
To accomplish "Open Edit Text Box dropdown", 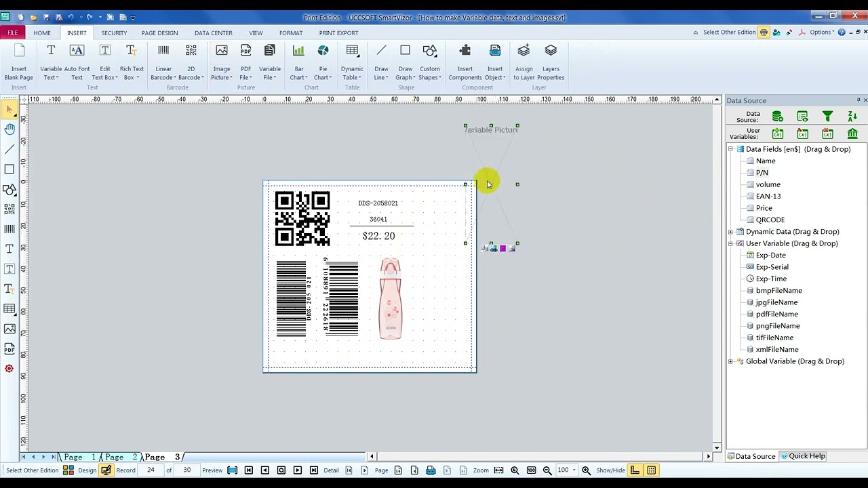I will [x=104, y=73].
